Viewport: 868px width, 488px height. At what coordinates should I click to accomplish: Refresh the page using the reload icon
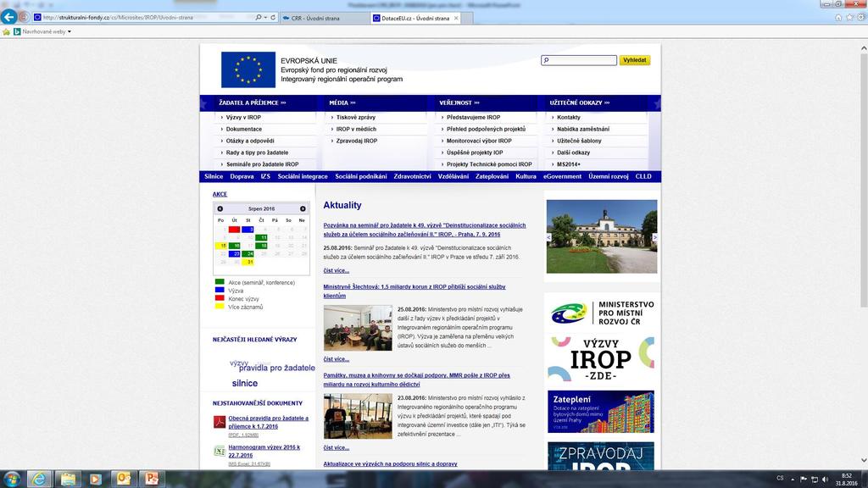click(273, 17)
